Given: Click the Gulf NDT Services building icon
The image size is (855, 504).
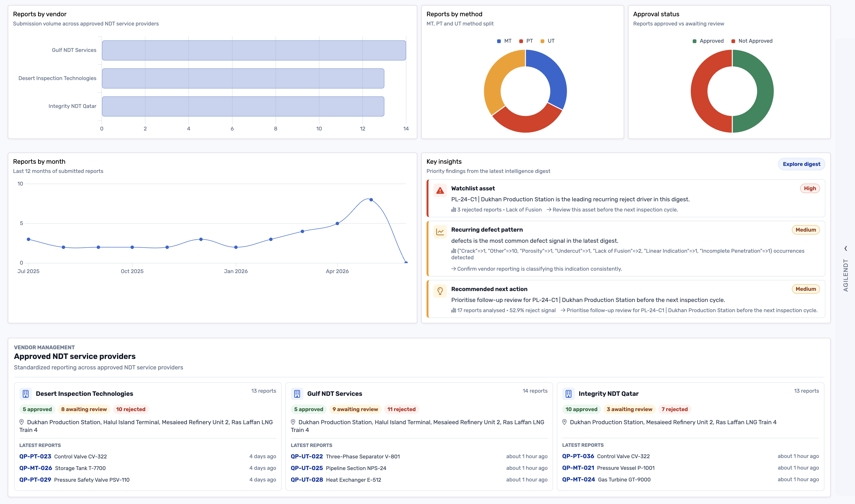Looking at the screenshot, I should (x=297, y=394).
